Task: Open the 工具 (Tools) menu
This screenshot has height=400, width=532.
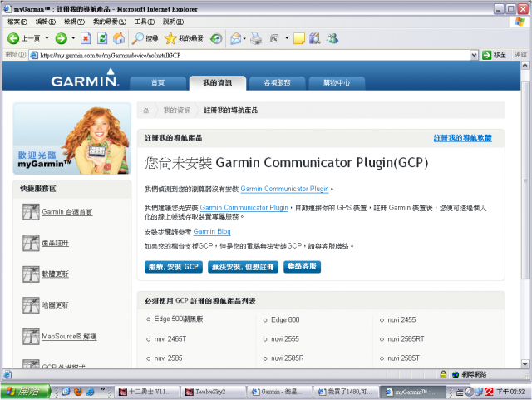Action: [x=145, y=22]
